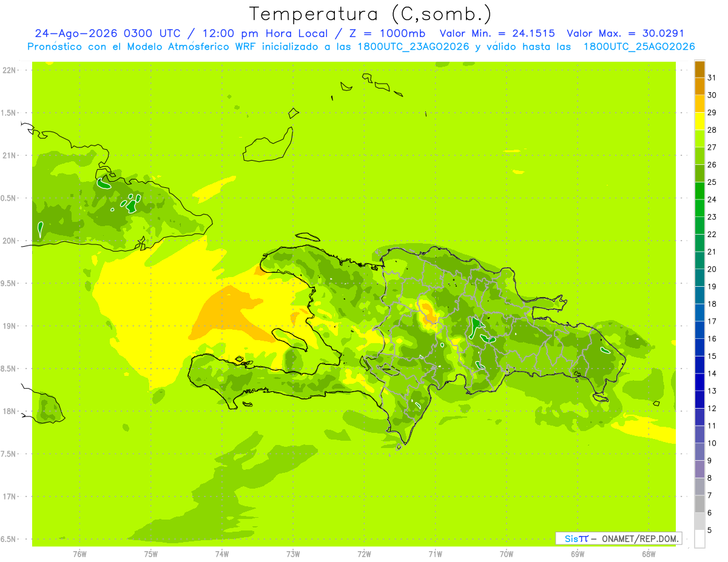
Task: Click the '17N' latitude label
Action: pyautogui.click(x=10, y=497)
